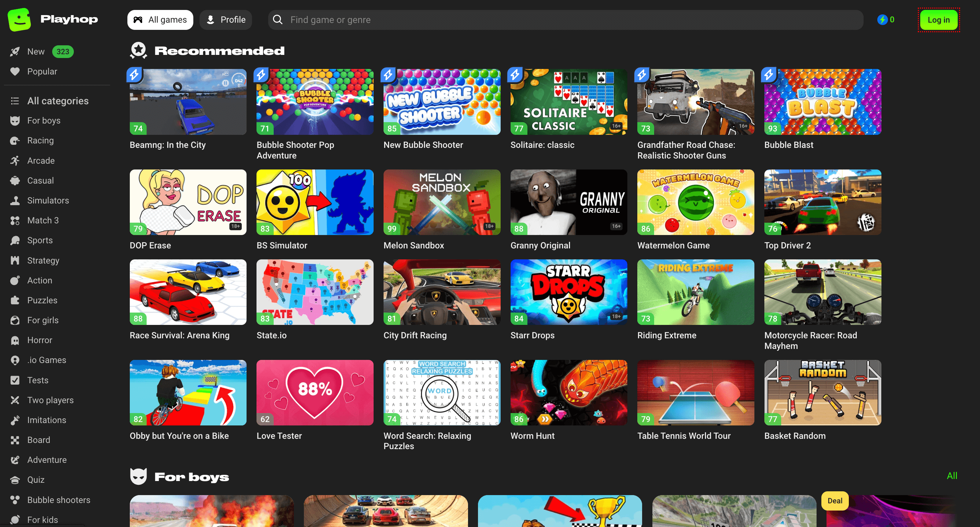The image size is (980, 527).
Task: Click the lightning bolt points icon
Action: [882, 20]
